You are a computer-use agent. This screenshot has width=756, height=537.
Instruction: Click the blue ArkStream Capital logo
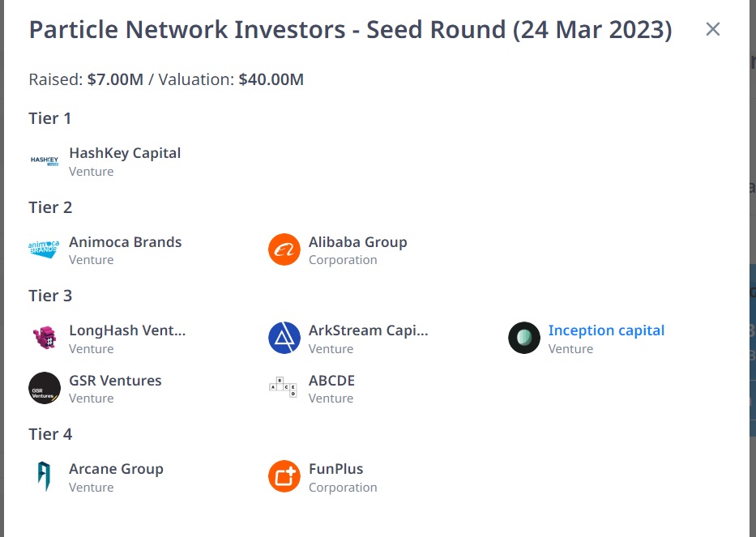pos(284,338)
